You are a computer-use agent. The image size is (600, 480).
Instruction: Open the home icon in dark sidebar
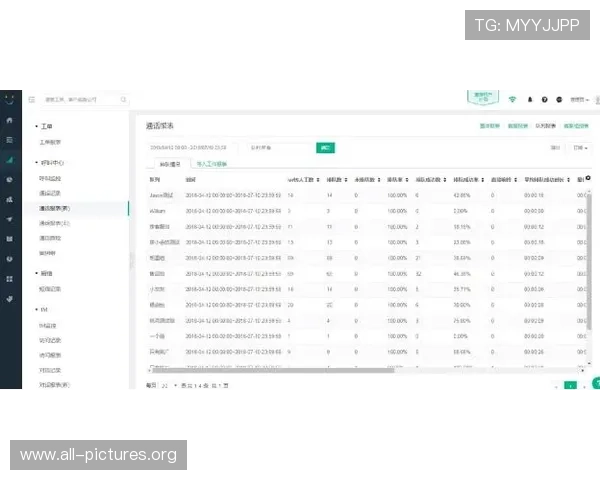click(10, 120)
